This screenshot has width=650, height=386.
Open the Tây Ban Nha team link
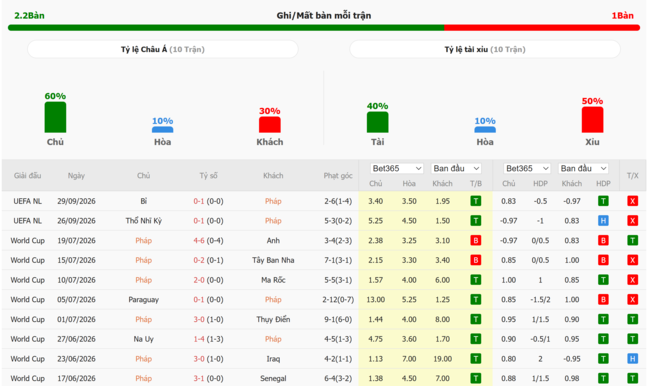coord(273,260)
